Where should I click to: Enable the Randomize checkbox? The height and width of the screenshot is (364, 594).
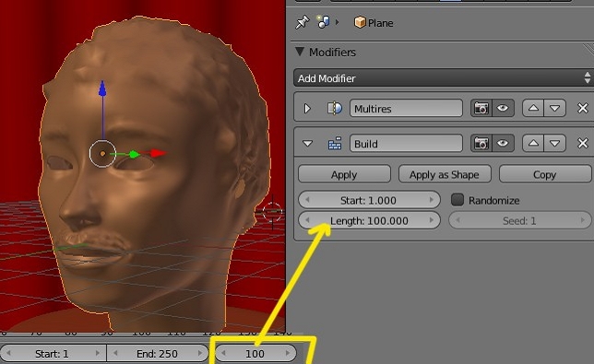click(457, 200)
